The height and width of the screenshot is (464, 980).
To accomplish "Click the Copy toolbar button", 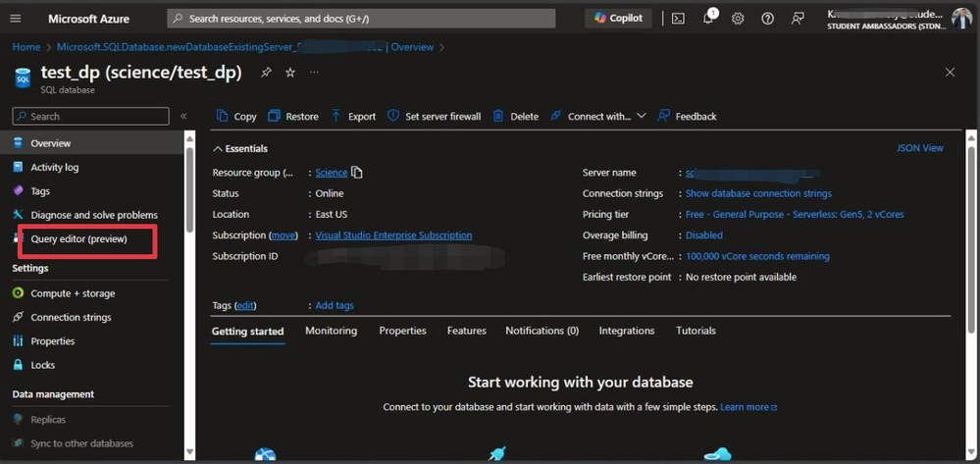I will coord(236,117).
